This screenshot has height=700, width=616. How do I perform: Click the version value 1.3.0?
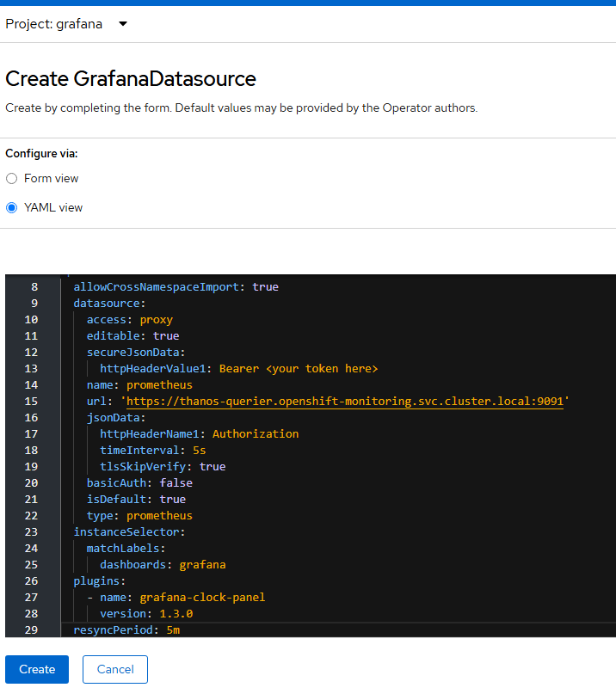coord(176,614)
